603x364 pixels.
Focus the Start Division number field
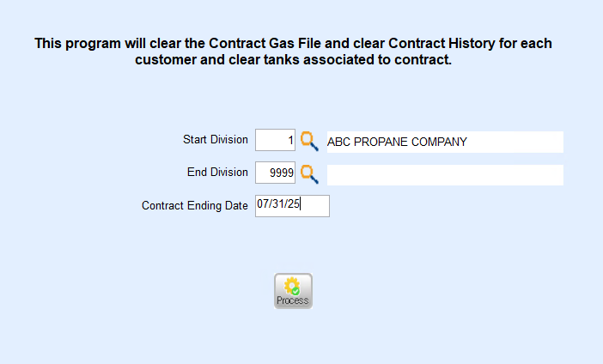coord(275,141)
